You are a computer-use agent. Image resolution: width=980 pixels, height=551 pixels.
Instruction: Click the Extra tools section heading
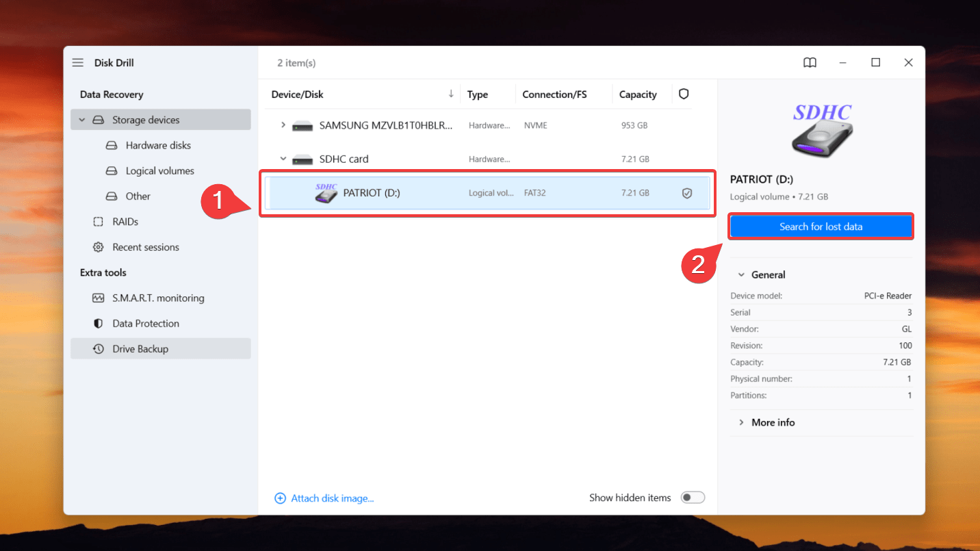pos(103,272)
